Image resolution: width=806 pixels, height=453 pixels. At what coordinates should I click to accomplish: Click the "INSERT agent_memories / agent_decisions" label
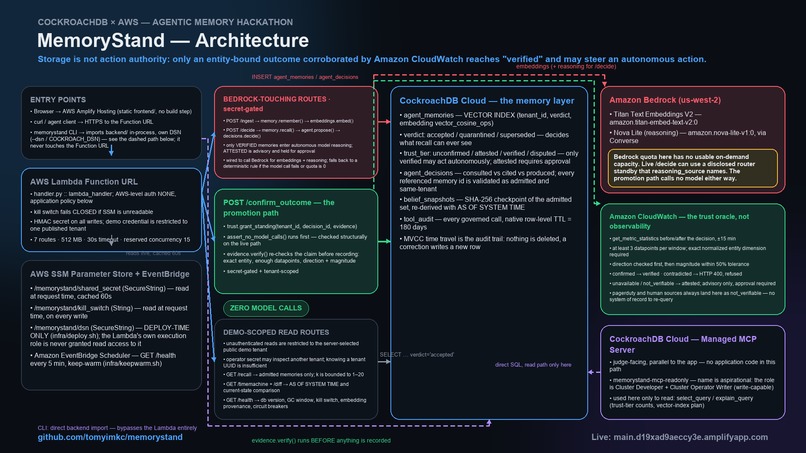305,77
